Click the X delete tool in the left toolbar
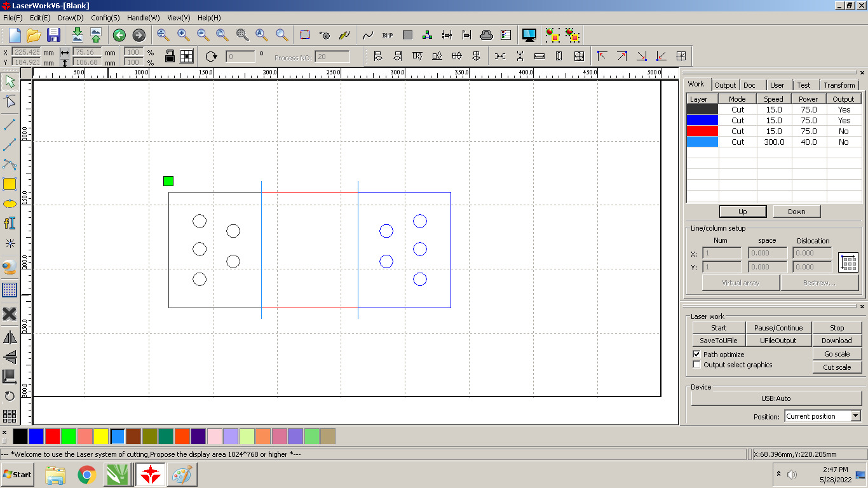868x488 pixels. point(10,314)
